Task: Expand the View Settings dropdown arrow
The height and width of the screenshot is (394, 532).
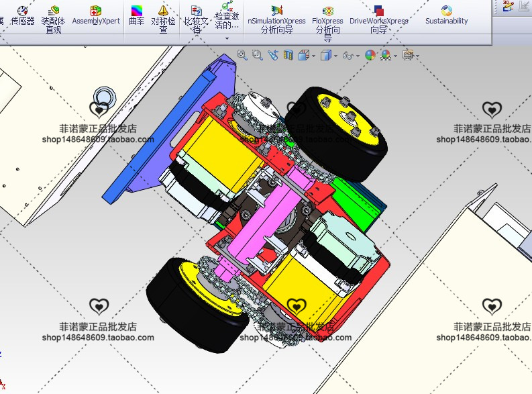Action: click(417, 56)
